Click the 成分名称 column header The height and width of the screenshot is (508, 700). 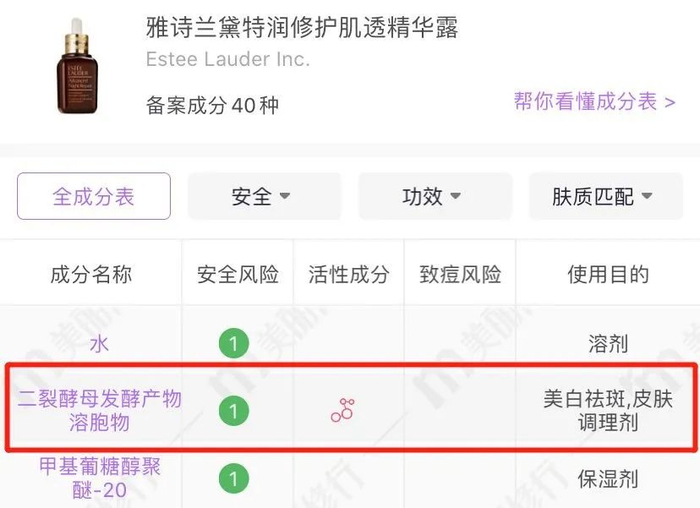pos(91,274)
